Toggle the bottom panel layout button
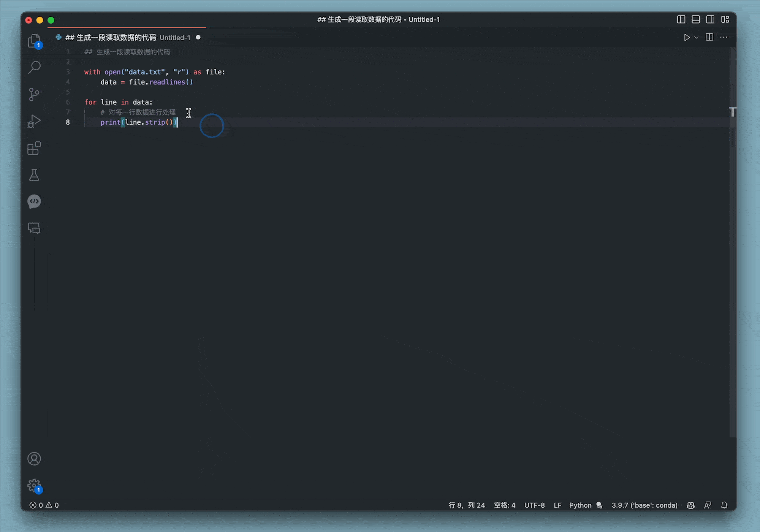Image resolution: width=760 pixels, height=532 pixels. [x=695, y=19]
